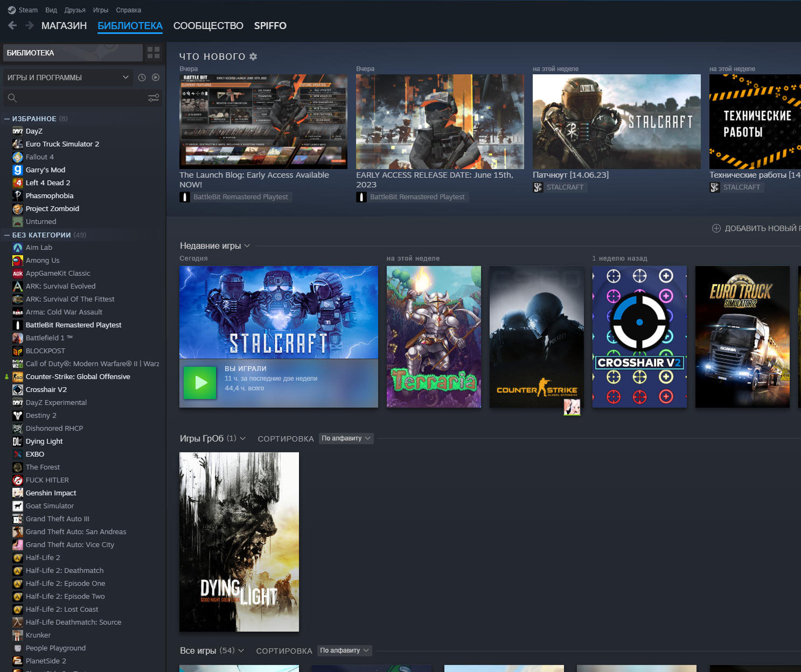Screen dimensions: 801x672
Task: Click Unturned icon in sidebar
Action: tap(18, 222)
